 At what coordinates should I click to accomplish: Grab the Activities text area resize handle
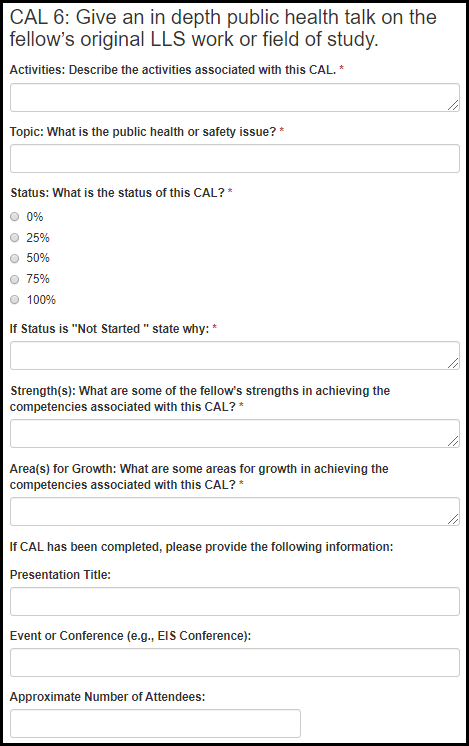453,106
